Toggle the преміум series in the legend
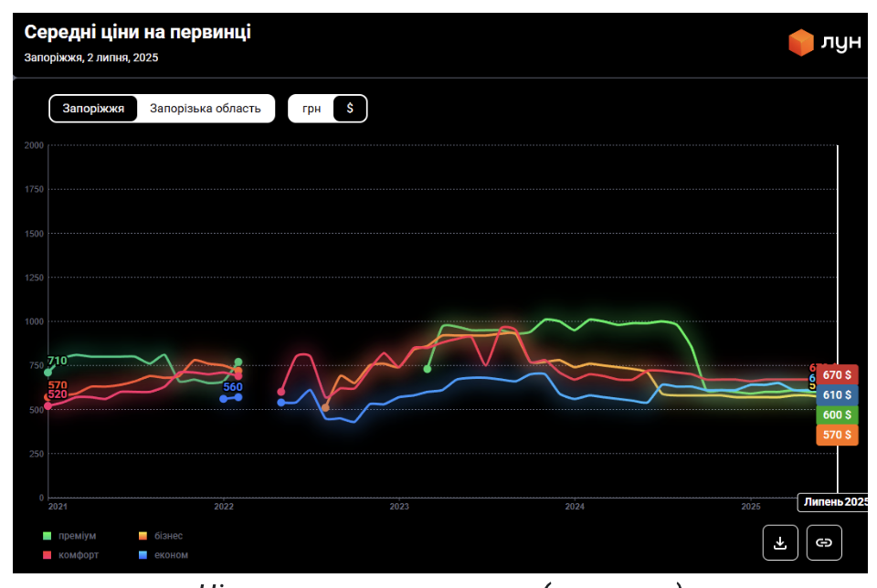The width and height of the screenshot is (877, 588). (71, 536)
